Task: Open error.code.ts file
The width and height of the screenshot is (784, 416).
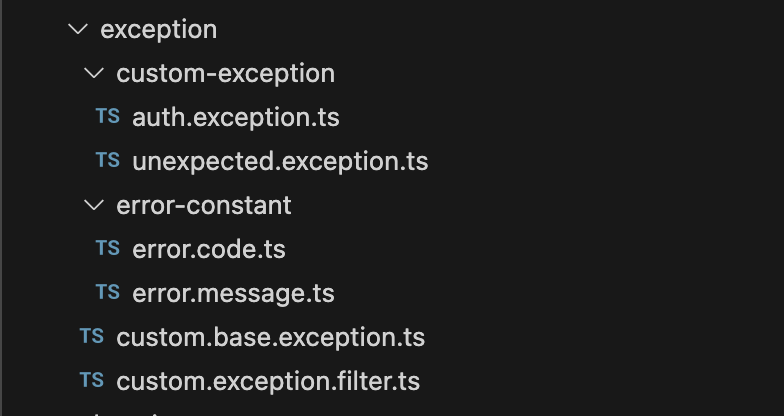Action: pos(209,250)
